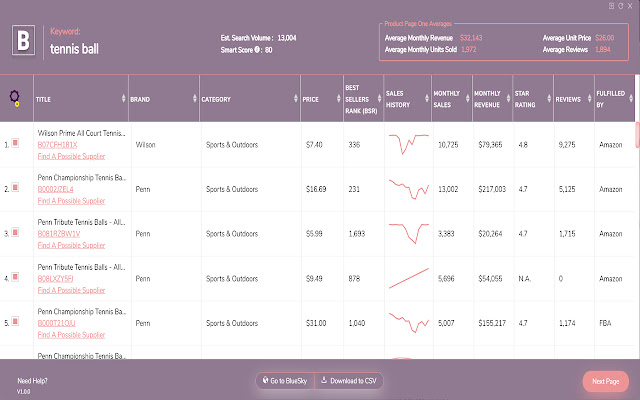Click Go to BlueSky button
Screen dimensions: 640x400
coord(284,381)
